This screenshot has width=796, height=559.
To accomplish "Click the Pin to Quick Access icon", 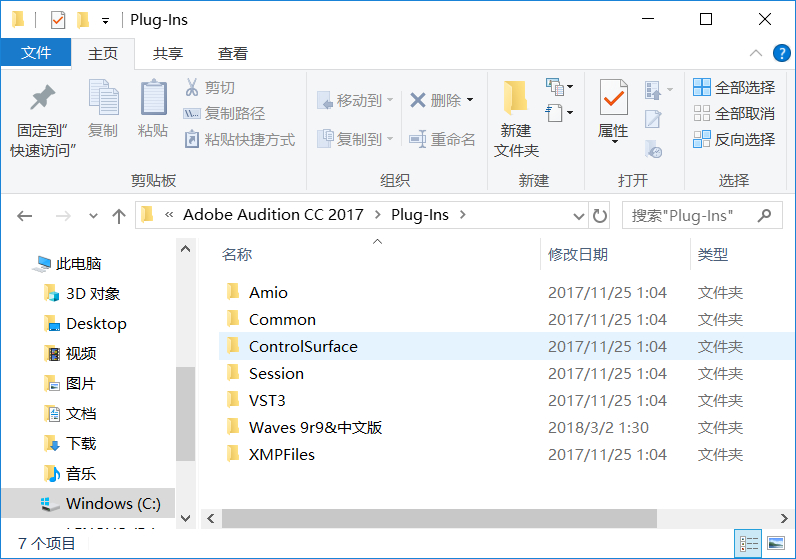I will 43,99.
